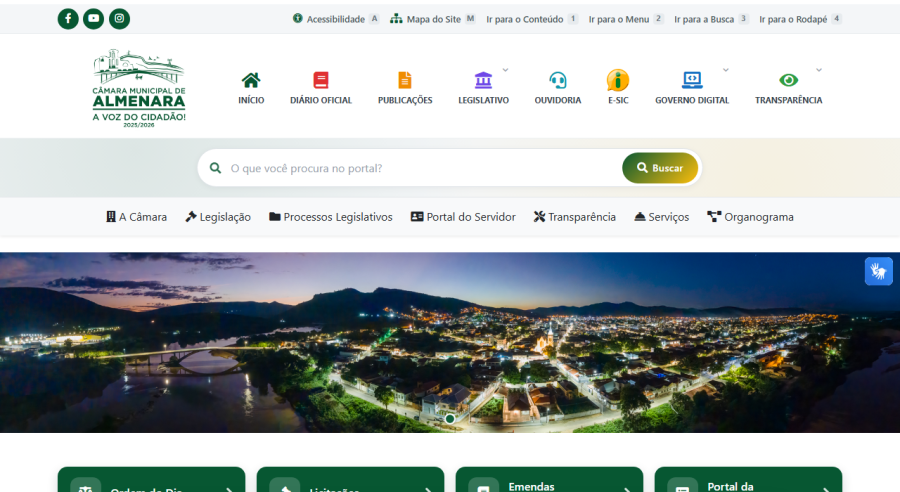Click the DIÁRIO OFICIAL menu label
The image size is (900, 492).
pos(321,100)
